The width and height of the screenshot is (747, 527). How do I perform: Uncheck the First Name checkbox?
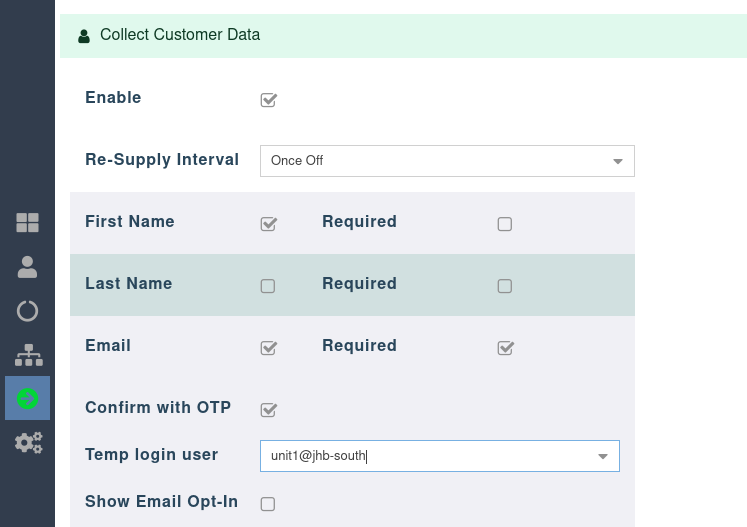[x=268, y=224]
